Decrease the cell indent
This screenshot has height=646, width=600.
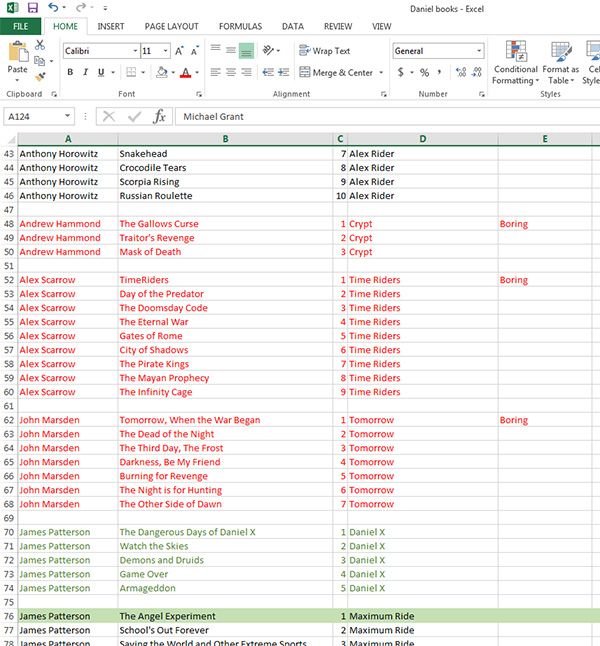pyautogui.click(x=268, y=73)
